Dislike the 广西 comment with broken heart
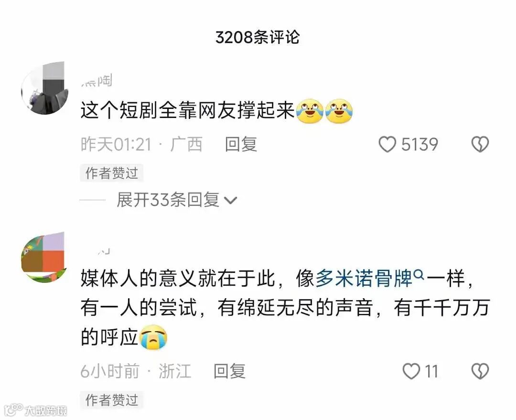The image size is (516, 420). tap(480, 144)
